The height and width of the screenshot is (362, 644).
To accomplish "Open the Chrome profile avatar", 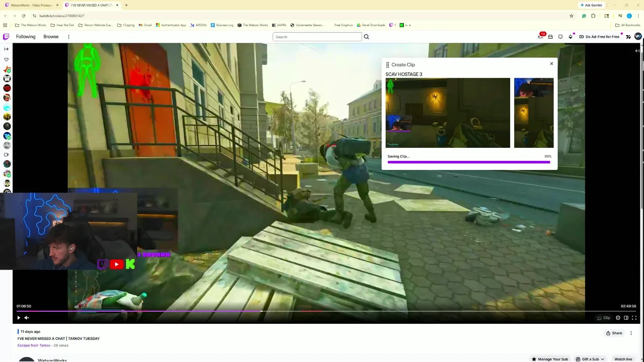I will (629, 16).
